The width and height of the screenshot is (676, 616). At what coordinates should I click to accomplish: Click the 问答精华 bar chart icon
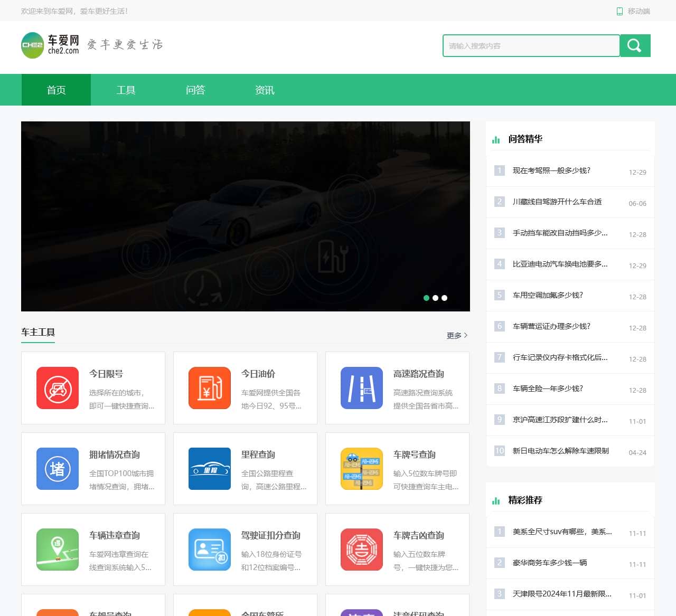pos(496,139)
